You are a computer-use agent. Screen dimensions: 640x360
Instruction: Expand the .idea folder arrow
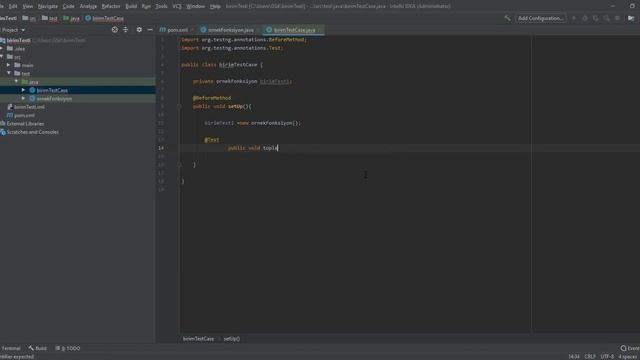point(2,49)
